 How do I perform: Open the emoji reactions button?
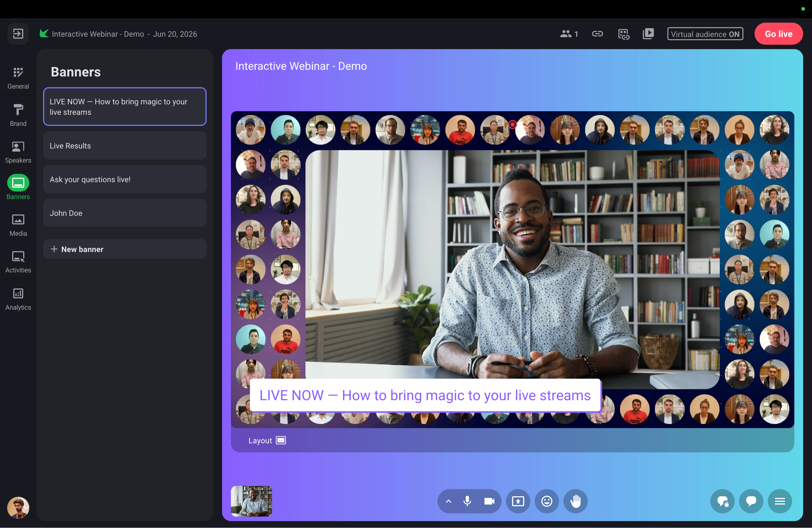click(x=547, y=501)
